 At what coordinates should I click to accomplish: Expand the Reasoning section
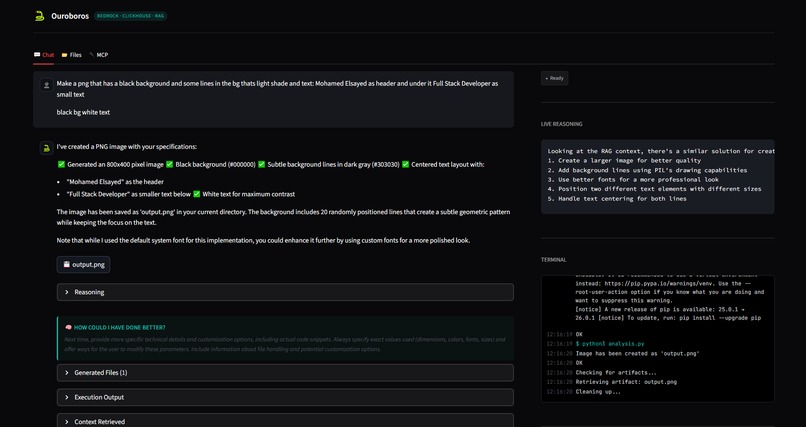(285, 292)
